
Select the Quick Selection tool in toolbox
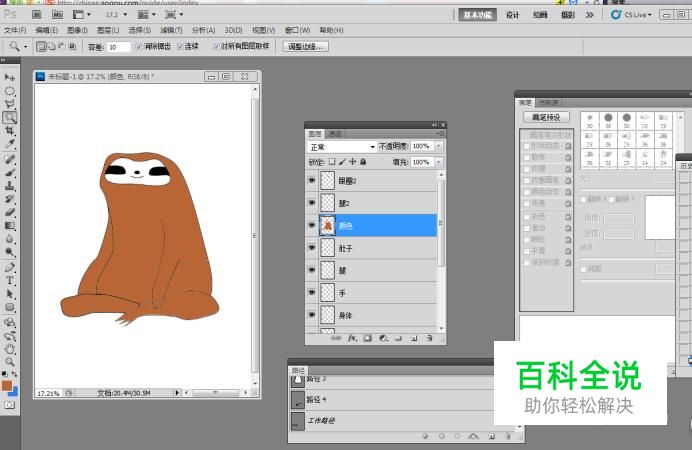pos(10,117)
